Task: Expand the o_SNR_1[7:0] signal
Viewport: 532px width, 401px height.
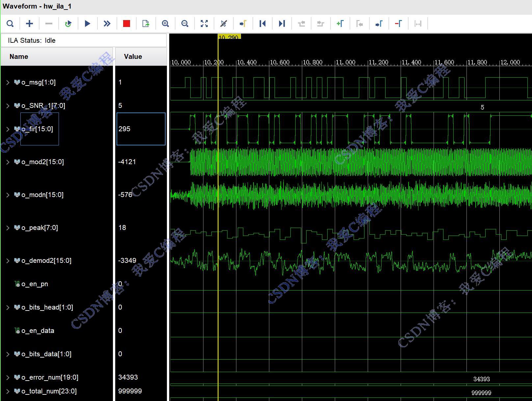Action: click(x=8, y=106)
